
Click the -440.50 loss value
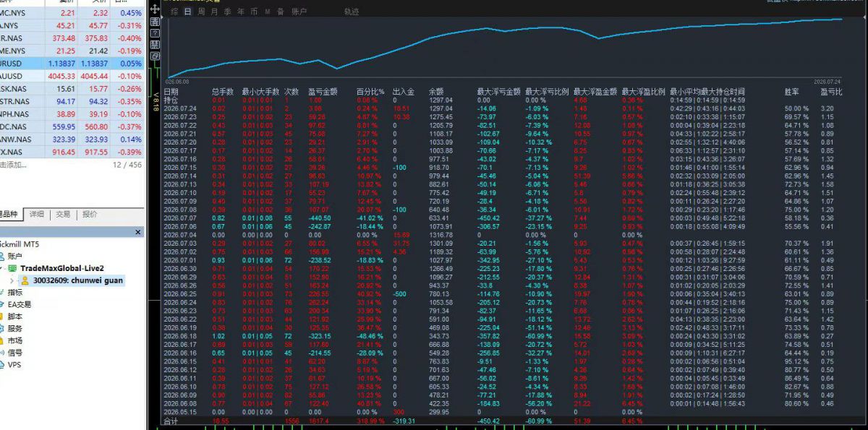coord(321,218)
